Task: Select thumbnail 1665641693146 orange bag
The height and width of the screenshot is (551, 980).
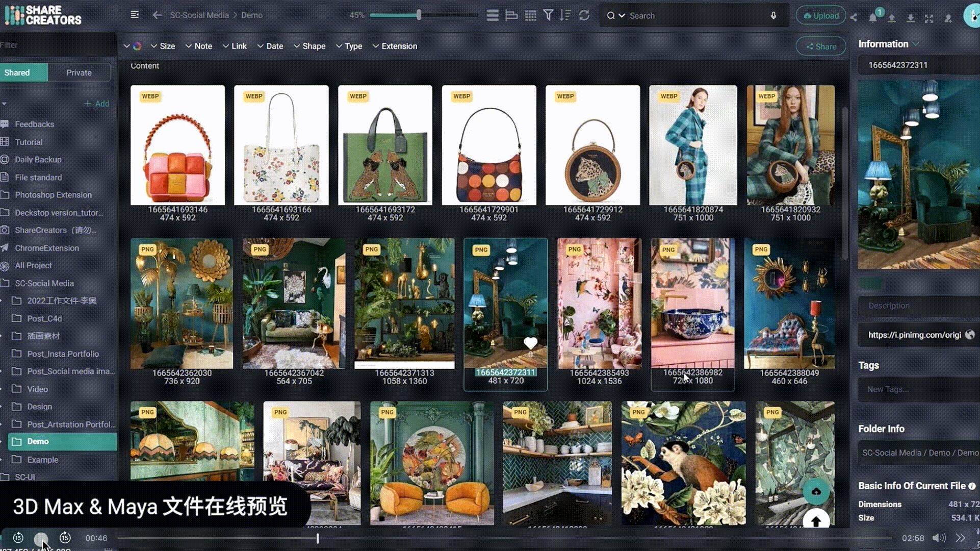Action: [177, 145]
